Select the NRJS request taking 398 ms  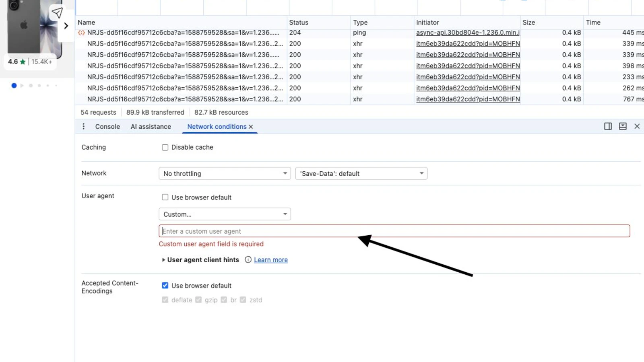(x=359, y=66)
